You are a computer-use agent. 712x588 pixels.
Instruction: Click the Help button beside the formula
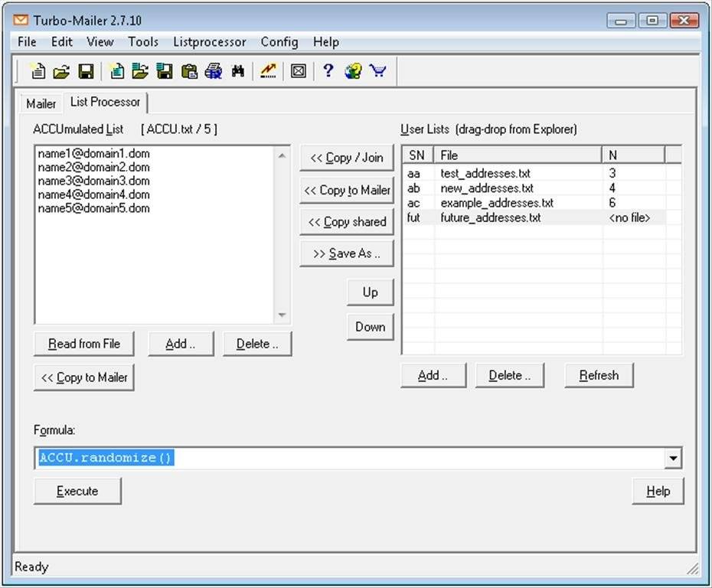[x=658, y=492]
